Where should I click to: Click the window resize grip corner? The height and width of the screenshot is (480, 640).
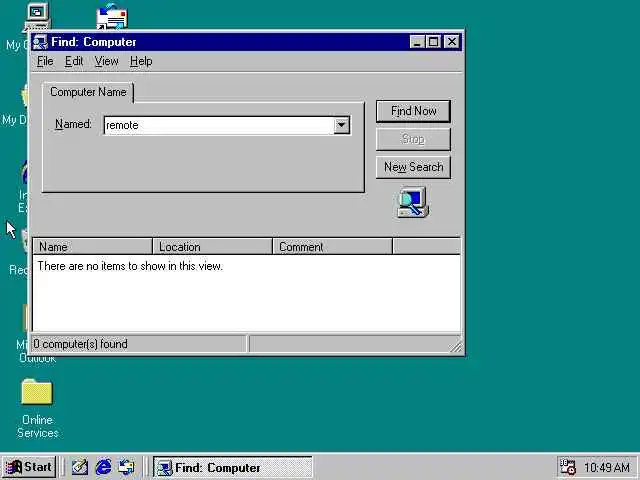[456, 347]
